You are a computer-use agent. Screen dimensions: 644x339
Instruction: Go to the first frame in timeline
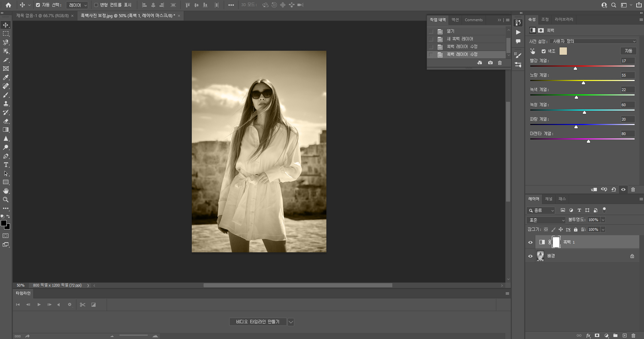pos(18,305)
